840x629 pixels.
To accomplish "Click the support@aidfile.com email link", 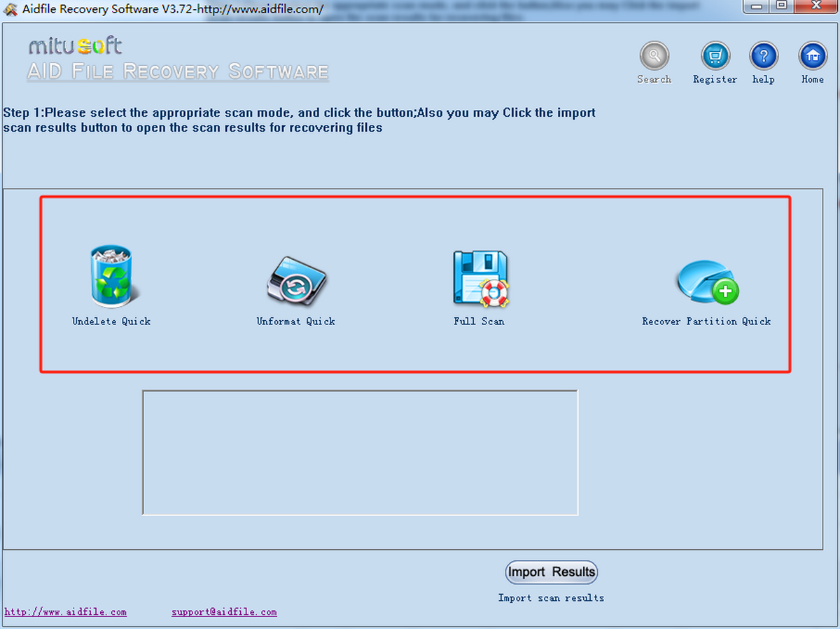I will pyautogui.click(x=224, y=612).
